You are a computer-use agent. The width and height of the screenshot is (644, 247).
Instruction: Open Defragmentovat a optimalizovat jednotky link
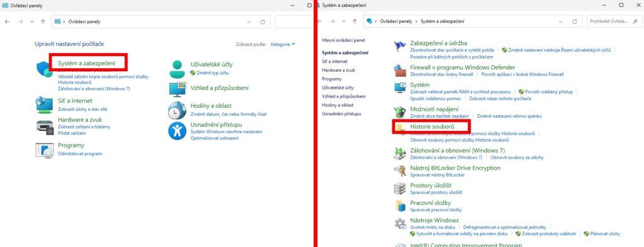tap(504, 227)
